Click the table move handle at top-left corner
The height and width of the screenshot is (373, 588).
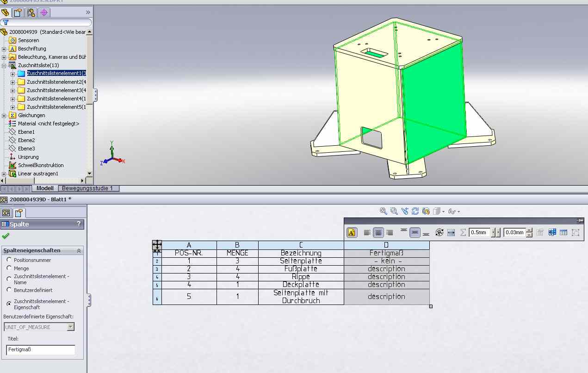click(x=157, y=244)
